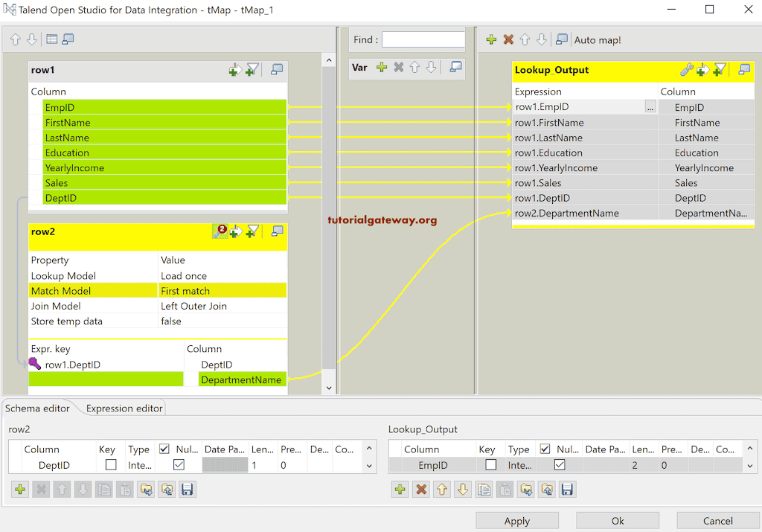Click the error indicator icon on row2 header
Image resolution: width=762 pixels, height=532 pixels.
pyautogui.click(x=220, y=231)
